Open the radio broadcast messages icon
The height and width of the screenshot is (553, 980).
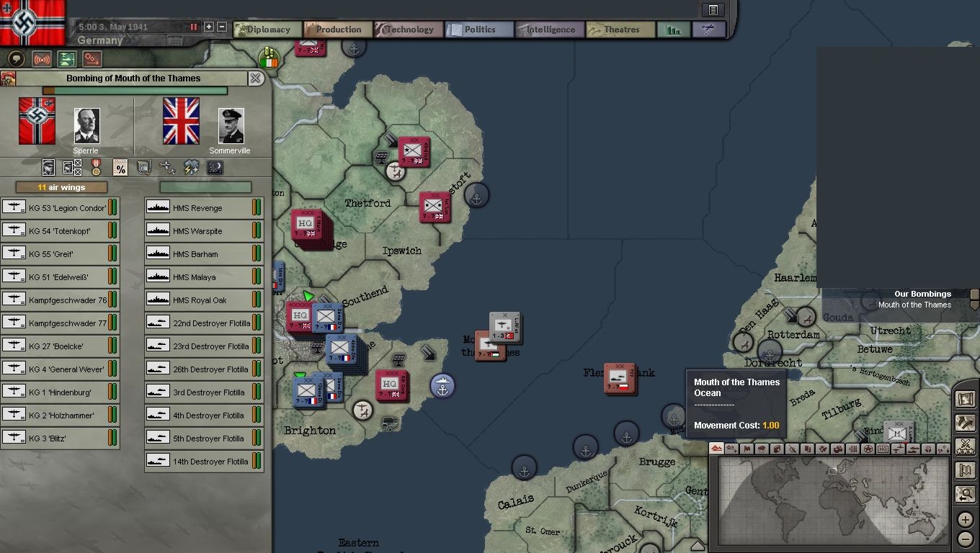coord(42,59)
